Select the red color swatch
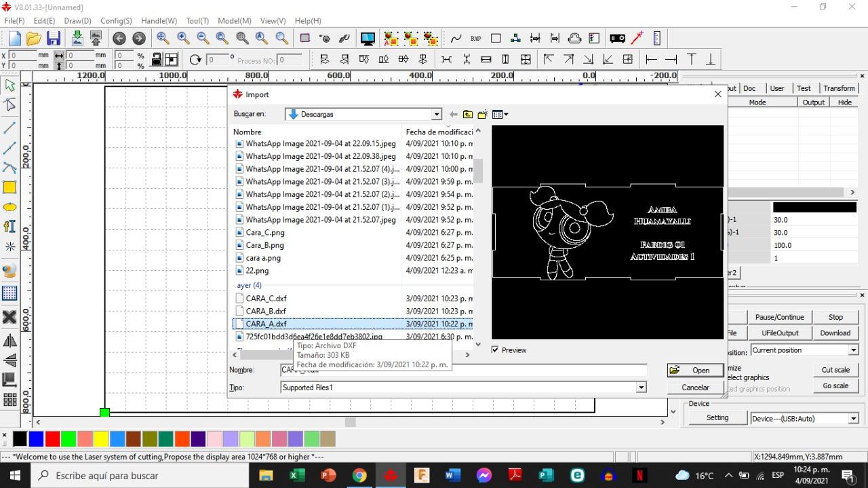The width and height of the screenshot is (868, 488). coord(52,439)
